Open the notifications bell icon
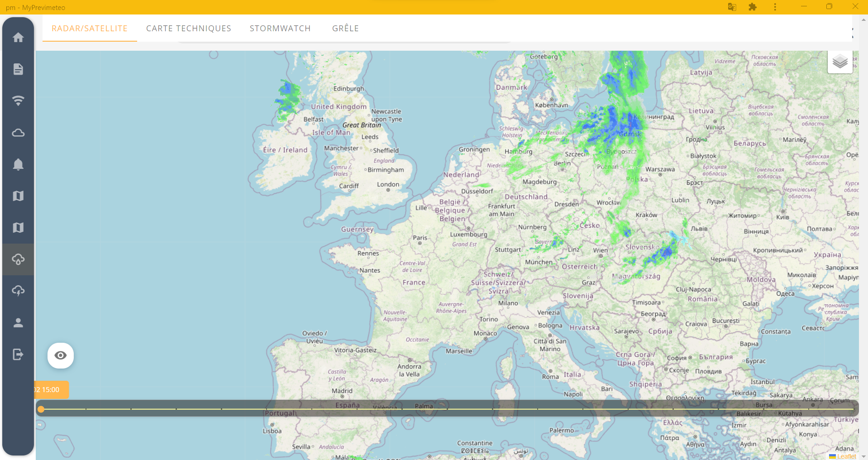Image resolution: width=868 pixels, height=460 pixels. pyautogui.click(x=18, y=164)
